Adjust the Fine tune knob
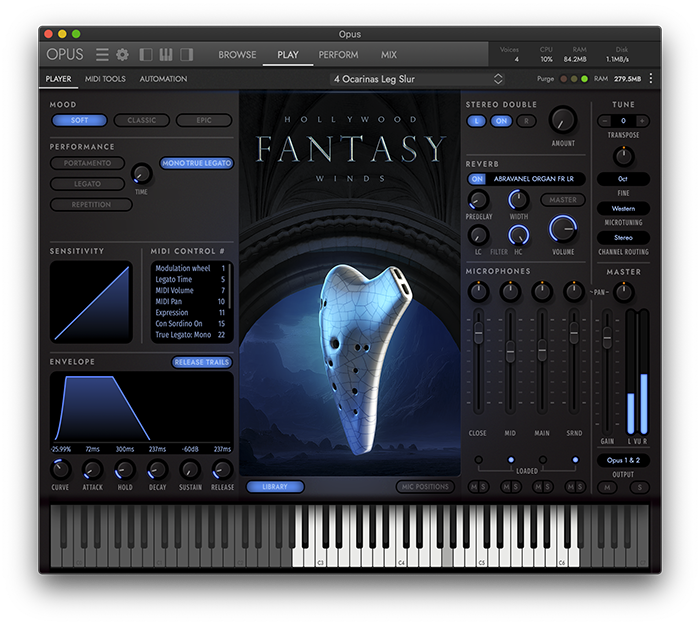 (x=623, y=156)
